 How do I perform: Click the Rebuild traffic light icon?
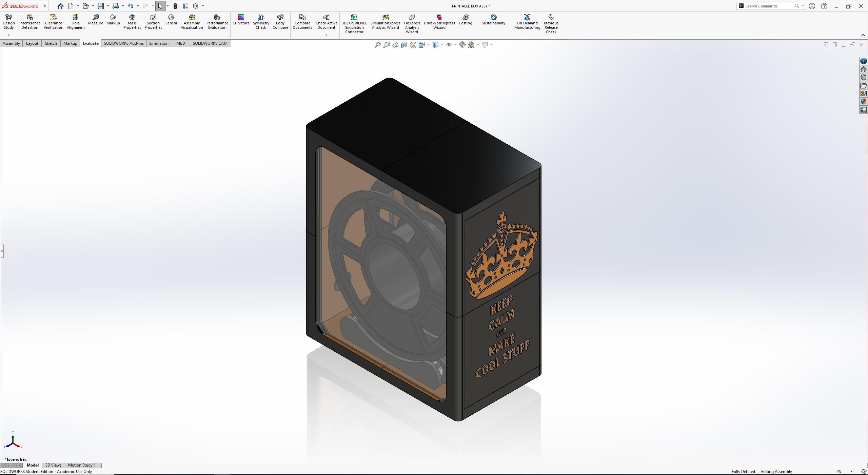175,6
